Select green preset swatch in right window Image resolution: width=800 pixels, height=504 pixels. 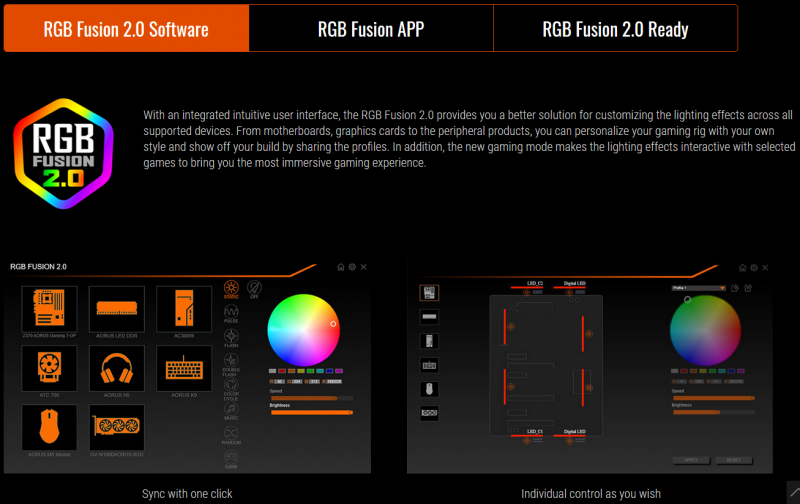click(713, 371)
